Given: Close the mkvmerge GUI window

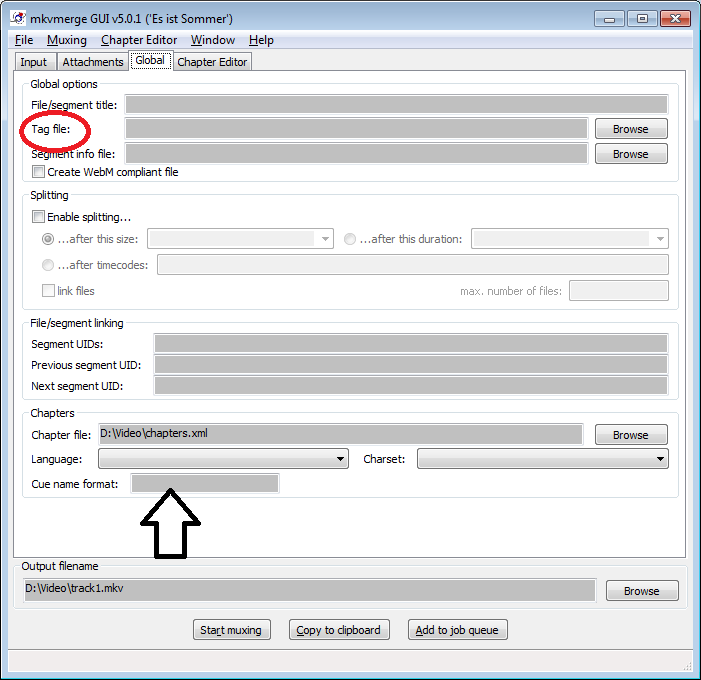Looking at the screenshot, I should coord(675,19).
